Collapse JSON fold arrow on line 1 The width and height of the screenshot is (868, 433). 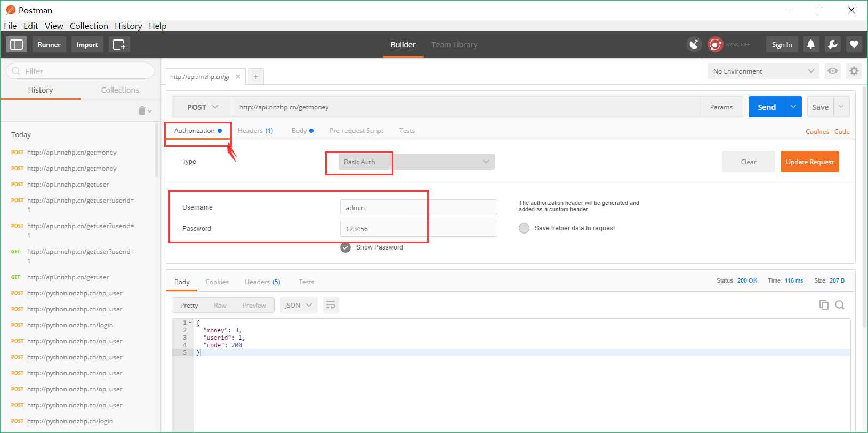point(190,323)
